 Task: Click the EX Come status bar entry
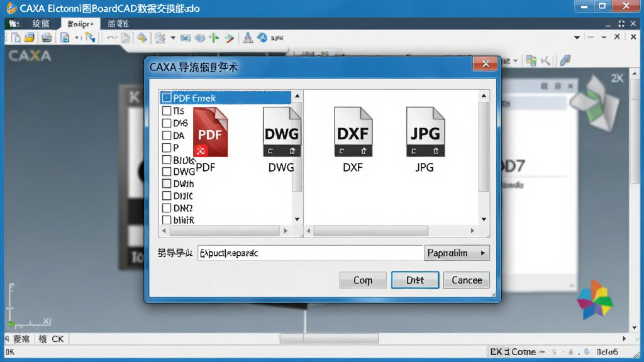(x=513, y=352)
